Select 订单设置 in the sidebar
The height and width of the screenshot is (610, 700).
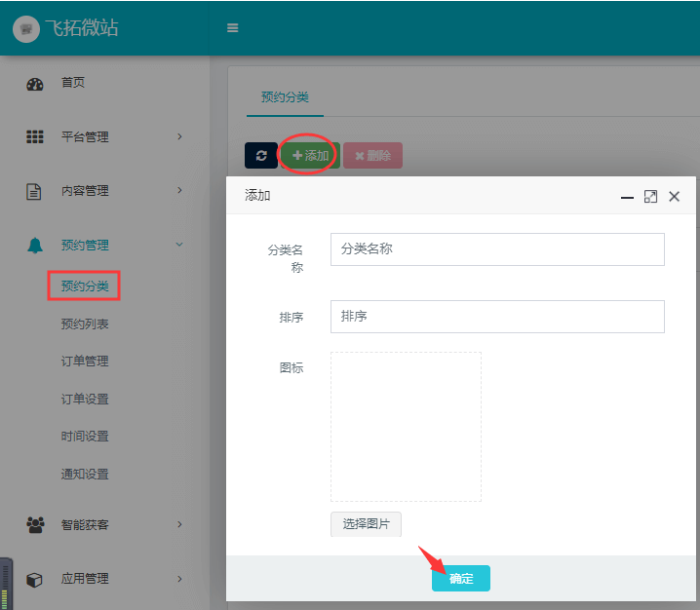[85, 399]
